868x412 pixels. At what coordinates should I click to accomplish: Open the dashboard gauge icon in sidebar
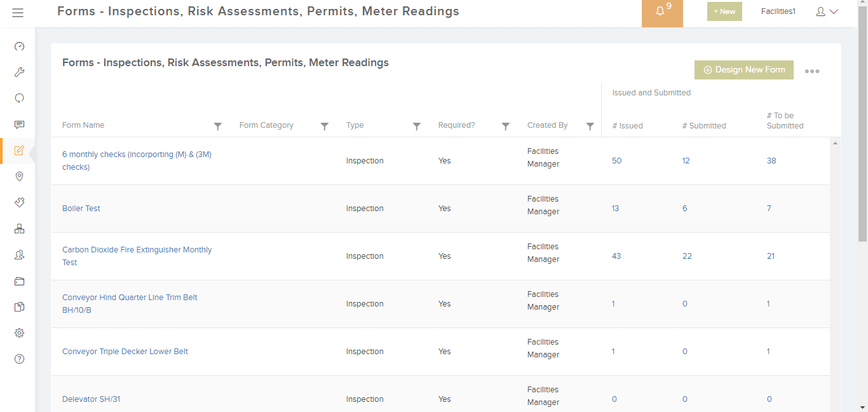[19, 46]
